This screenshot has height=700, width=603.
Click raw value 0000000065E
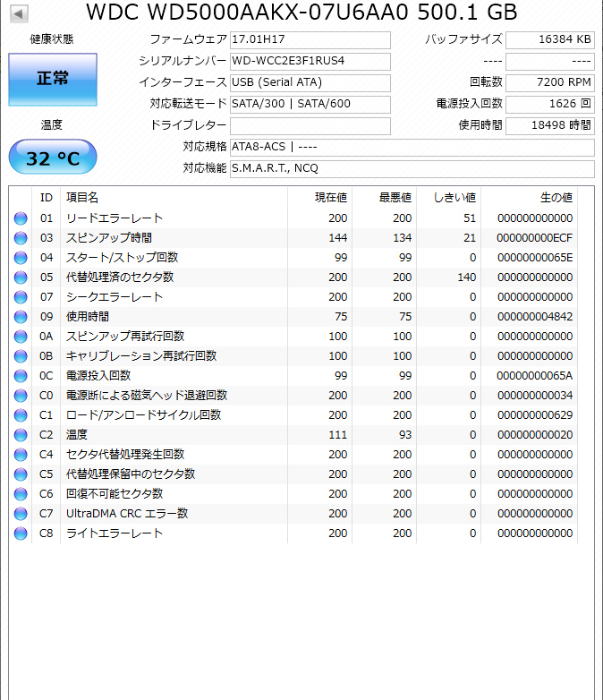tap(535, 258)
